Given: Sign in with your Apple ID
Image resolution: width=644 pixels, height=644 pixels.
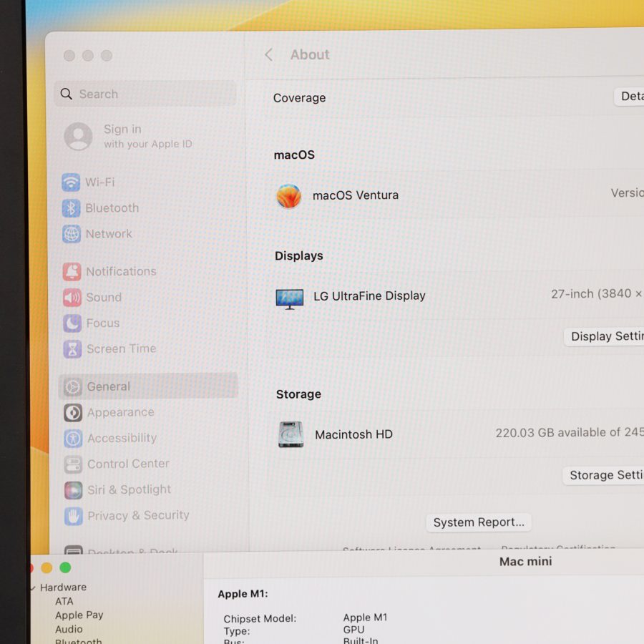Looking at the screenshot, I should click(x=148, y=137).
